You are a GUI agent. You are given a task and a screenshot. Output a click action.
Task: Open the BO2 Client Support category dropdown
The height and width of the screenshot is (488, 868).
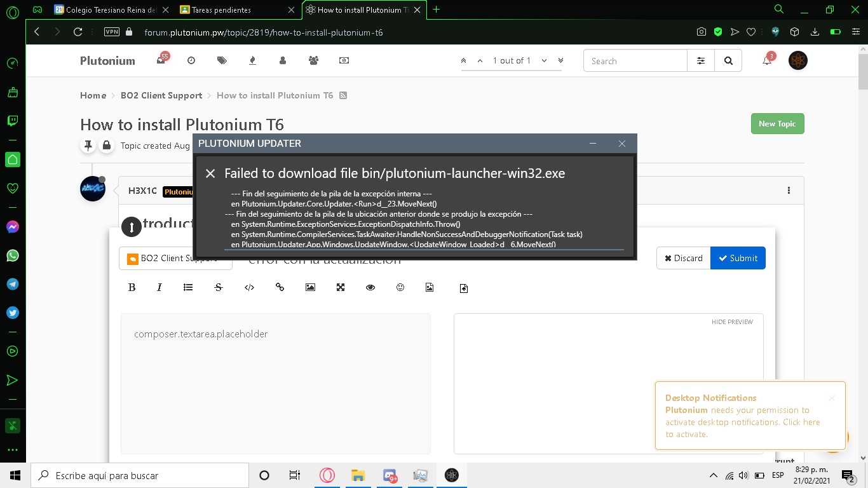point(175,259)
